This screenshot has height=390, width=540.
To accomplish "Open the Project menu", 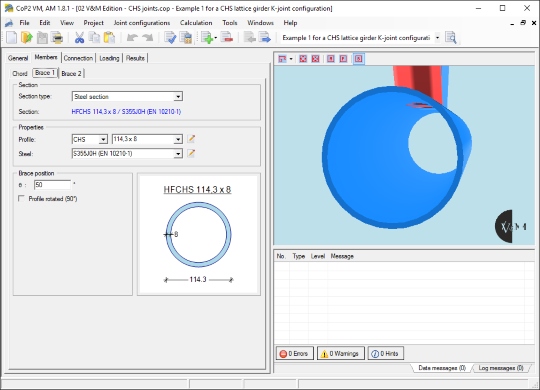I will (x=93, y=23).
